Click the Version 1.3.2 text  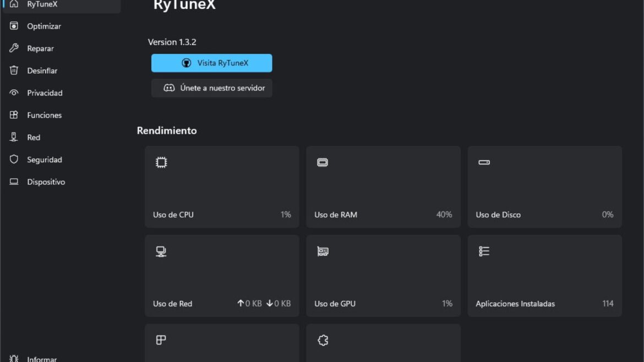pos(172,42)
